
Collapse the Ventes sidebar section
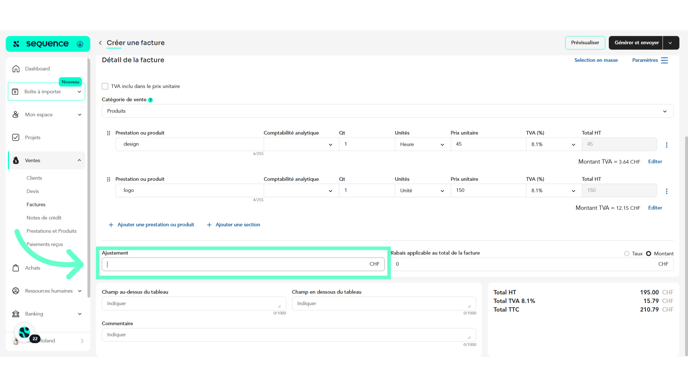pos(79,161)
